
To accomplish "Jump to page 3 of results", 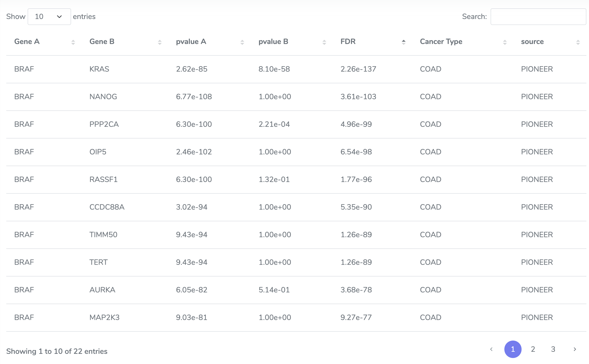I will pyautogui.click(x=553, y=349).
